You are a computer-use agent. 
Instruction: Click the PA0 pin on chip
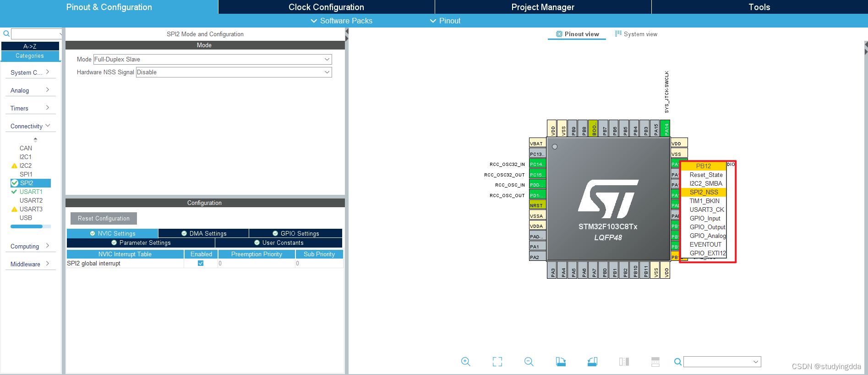537,236
